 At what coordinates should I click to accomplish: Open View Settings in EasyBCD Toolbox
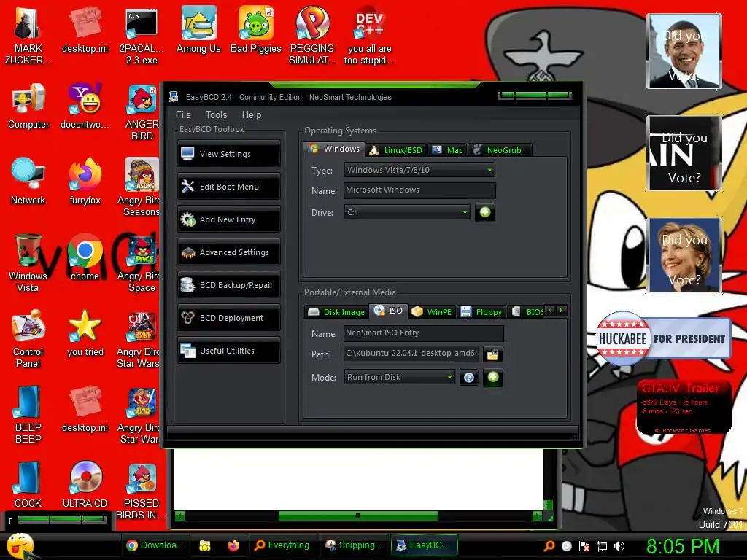[x=228, y=154]
